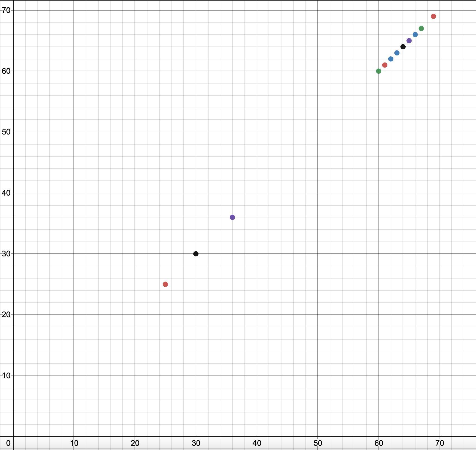The width and height of the screenshot is (476, 450).
Task: Click the x-axis label "70"
Action: tap(440, 443)
